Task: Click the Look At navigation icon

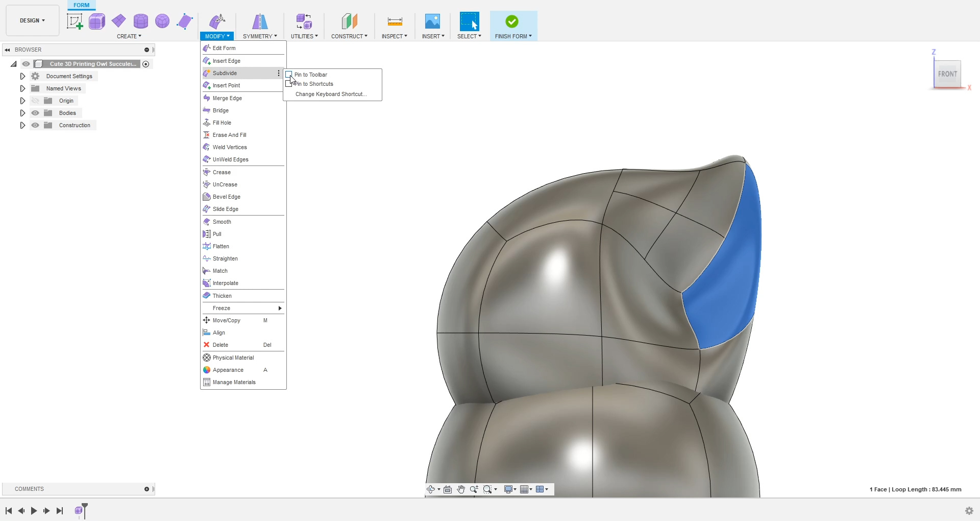Action: tap(448, 489)
